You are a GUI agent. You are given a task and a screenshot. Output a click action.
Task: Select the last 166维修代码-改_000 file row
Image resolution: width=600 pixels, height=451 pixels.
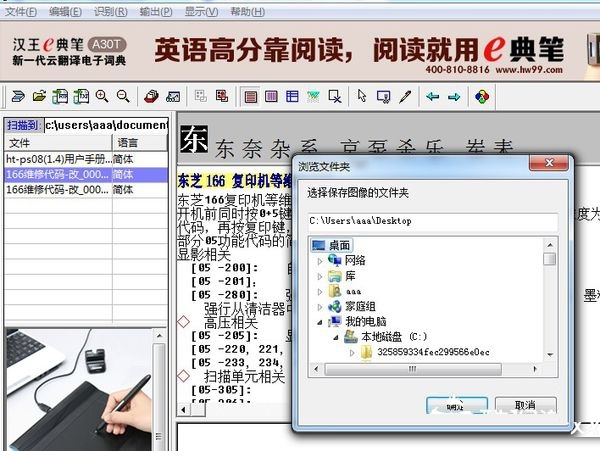86,190
